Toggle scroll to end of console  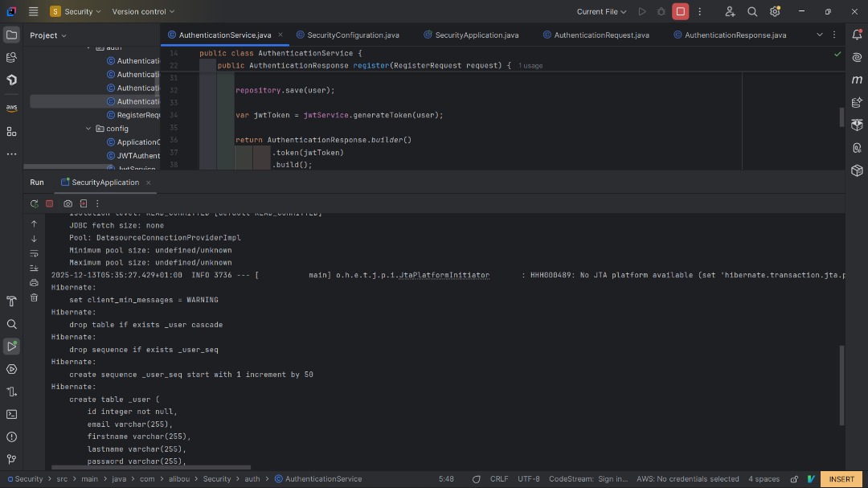(35, 268)
